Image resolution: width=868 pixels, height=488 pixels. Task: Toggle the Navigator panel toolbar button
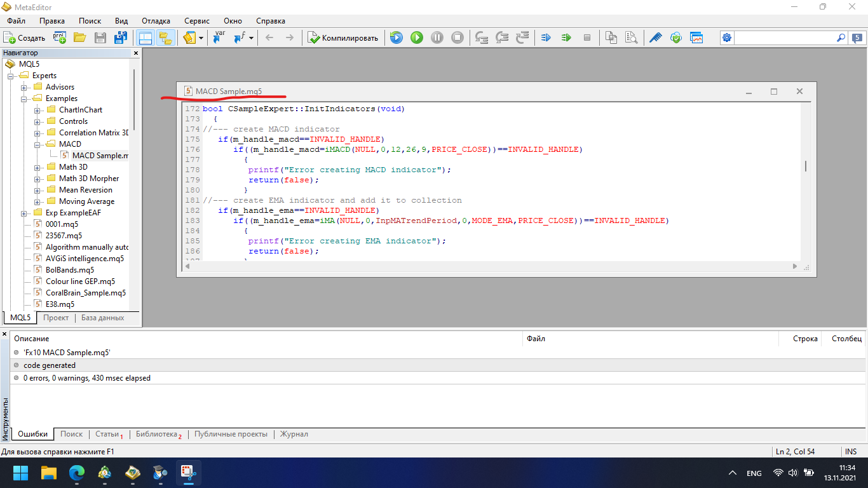[x=145, y=37]
